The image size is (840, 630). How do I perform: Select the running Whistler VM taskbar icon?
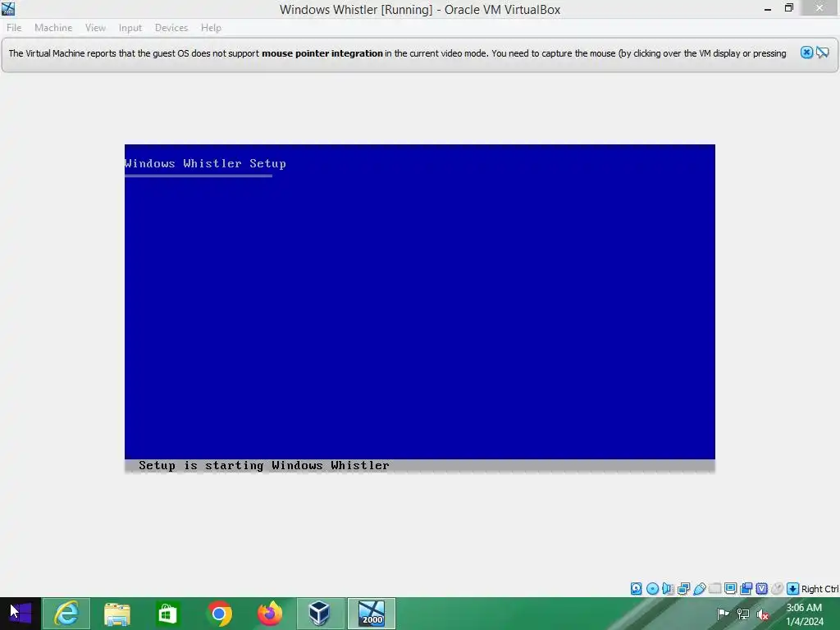pyautogui.click(x=372, y=614)
